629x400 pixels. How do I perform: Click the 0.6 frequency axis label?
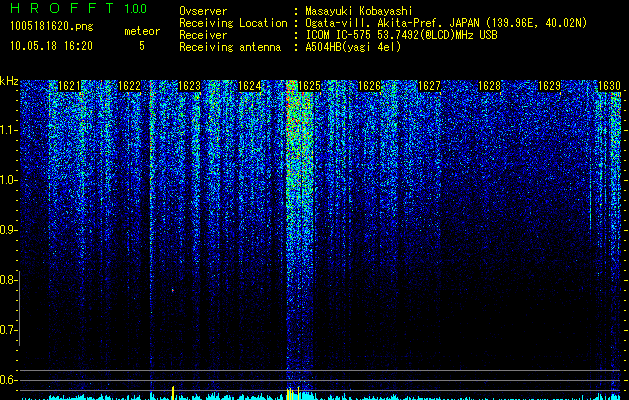(x=6, y=380)
